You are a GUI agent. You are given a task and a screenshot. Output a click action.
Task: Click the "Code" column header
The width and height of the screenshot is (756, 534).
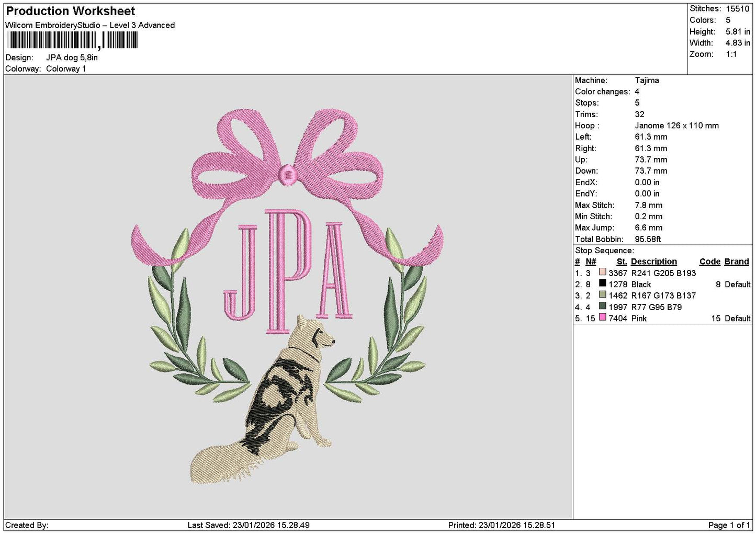pos(710,262)
